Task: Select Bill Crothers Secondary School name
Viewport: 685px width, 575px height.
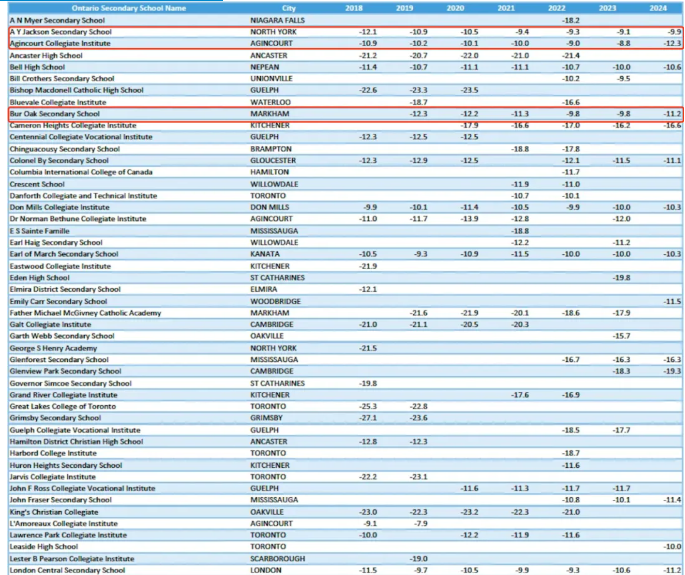Action: pos(62,79)
